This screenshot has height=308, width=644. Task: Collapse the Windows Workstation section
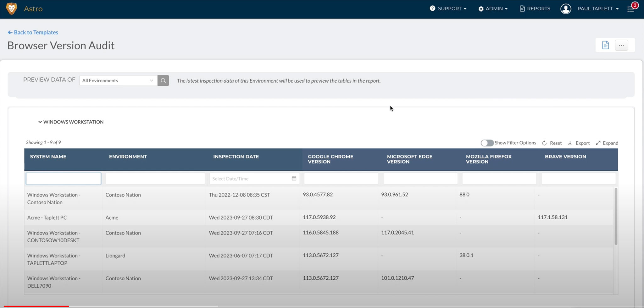point(71,122)
